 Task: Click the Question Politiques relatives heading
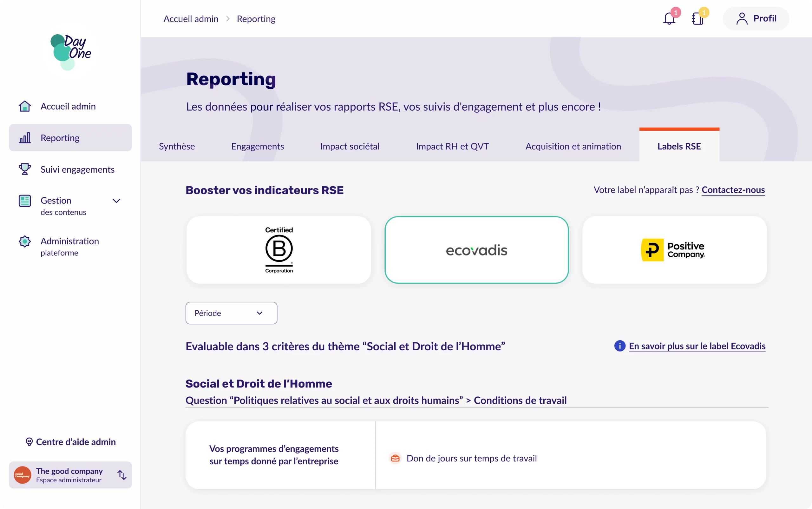(x=376, y=400)
